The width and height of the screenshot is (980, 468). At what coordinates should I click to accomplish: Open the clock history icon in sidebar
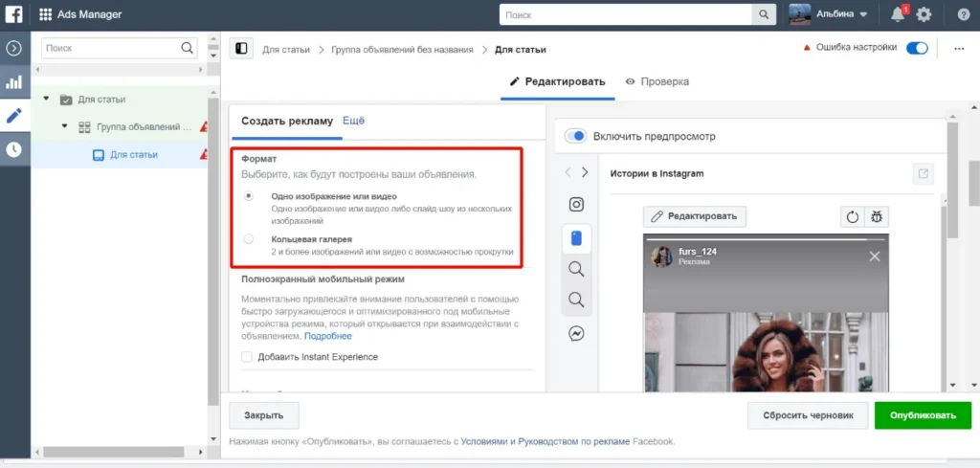coord(14,148)
